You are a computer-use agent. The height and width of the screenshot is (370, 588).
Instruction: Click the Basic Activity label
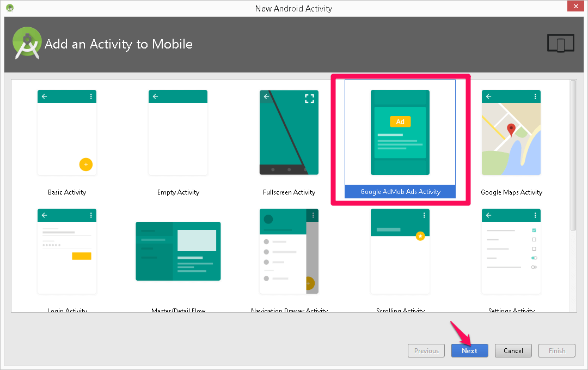67,192
